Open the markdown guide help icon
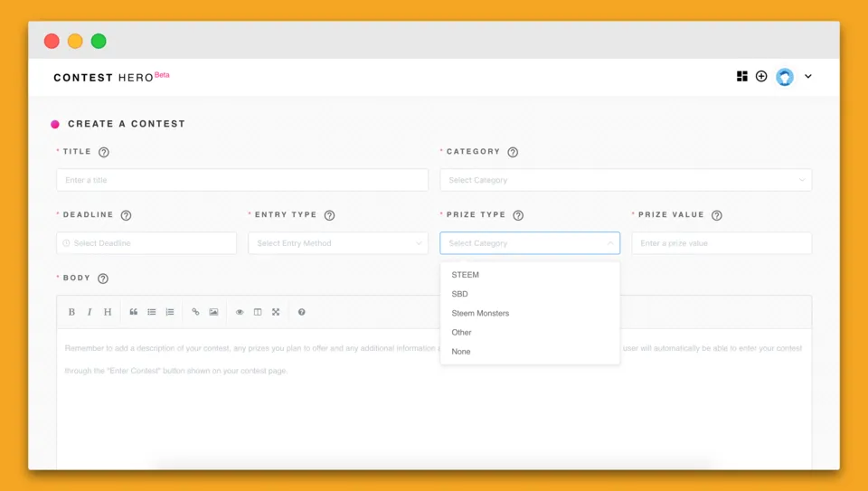The height and width of the screenshot is (491, 868). click(302, 312)
